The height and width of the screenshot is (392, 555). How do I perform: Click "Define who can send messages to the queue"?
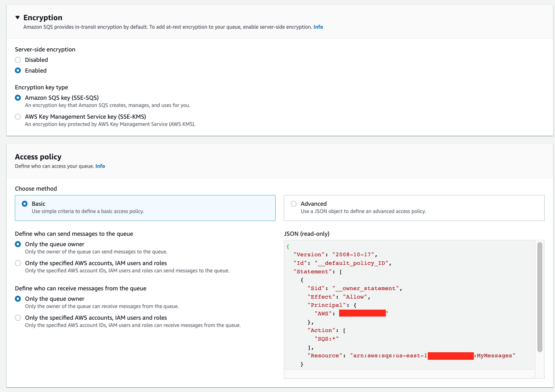pos(74,234)
